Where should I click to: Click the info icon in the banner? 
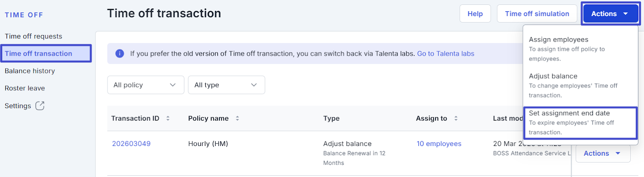(120, 54)
